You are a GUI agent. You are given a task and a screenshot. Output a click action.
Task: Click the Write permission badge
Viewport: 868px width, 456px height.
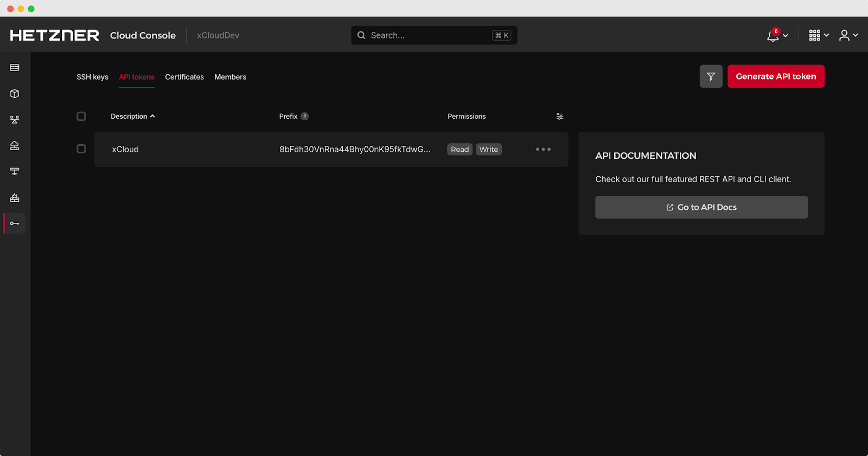pos(489,149)
